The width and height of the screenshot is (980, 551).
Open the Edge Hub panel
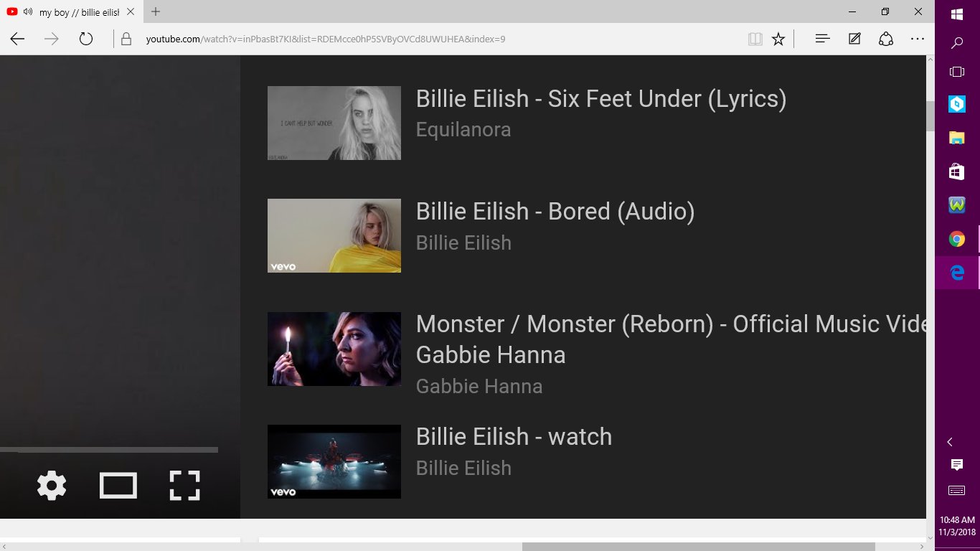click(823, 39)
